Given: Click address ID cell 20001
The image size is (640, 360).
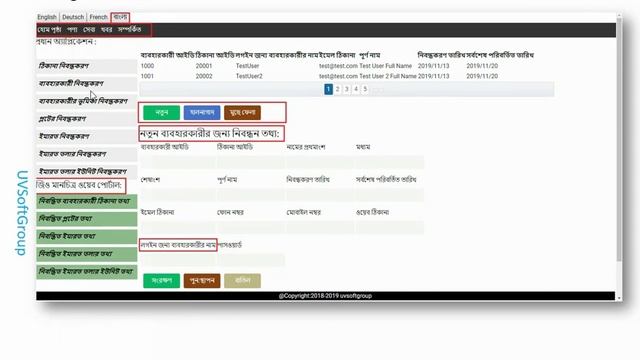Looking at the screenshot, I should [204, 66].
